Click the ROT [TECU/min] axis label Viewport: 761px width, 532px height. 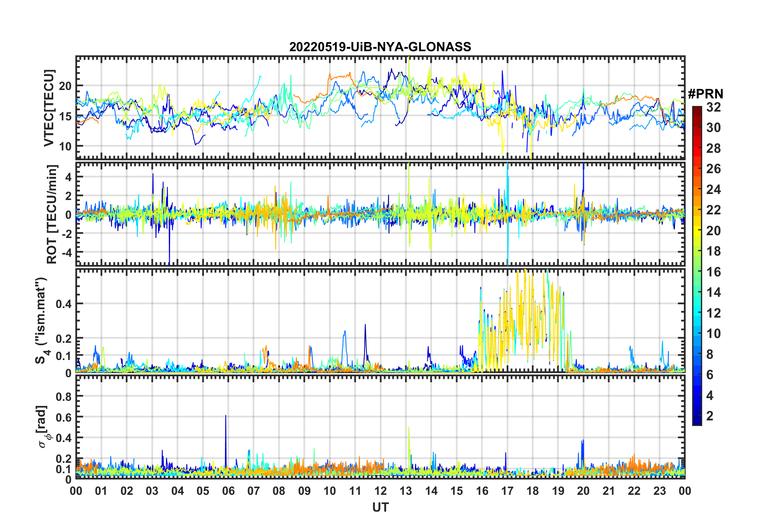click(x=52, y=214)
